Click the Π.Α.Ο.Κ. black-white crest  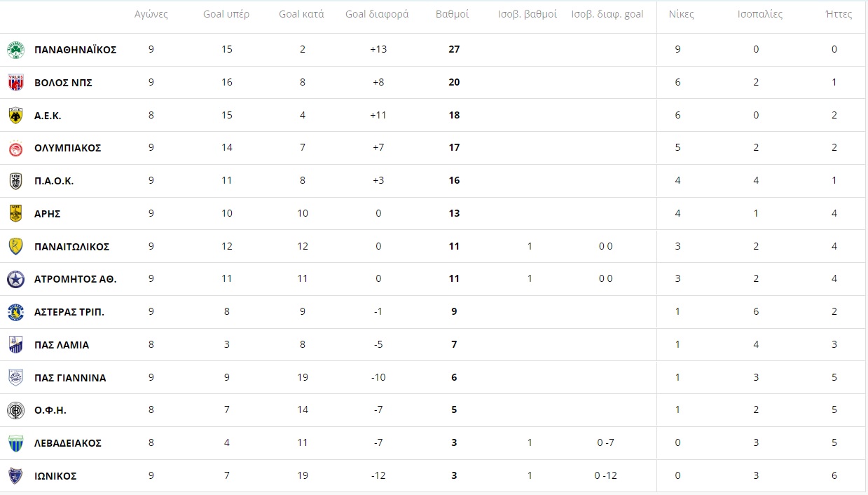tap(15, 181)
